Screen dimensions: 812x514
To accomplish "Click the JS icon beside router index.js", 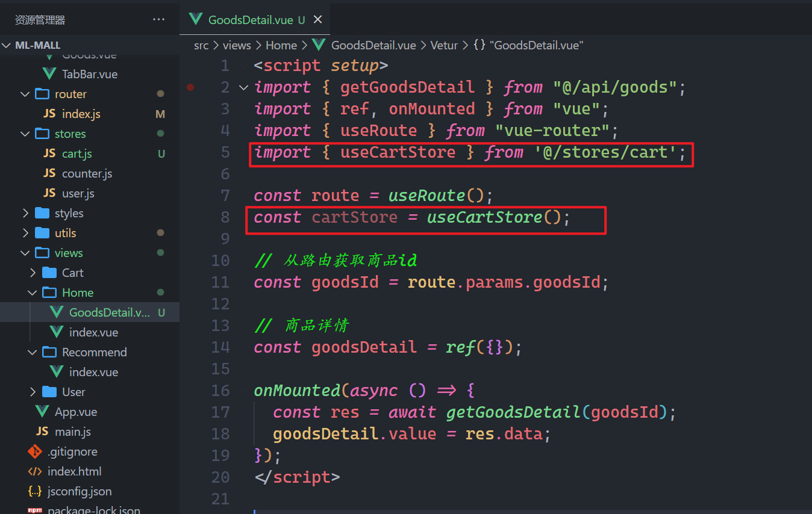I will 49,114.
